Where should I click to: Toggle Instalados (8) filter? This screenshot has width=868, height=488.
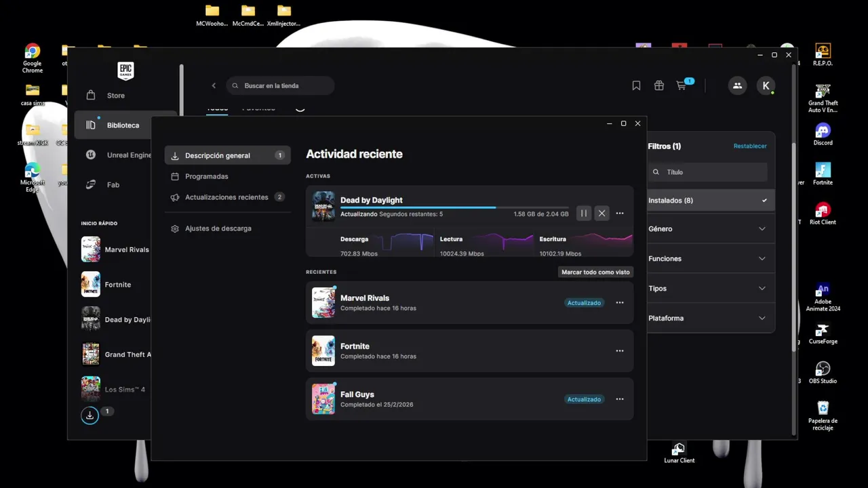(710, 201)
